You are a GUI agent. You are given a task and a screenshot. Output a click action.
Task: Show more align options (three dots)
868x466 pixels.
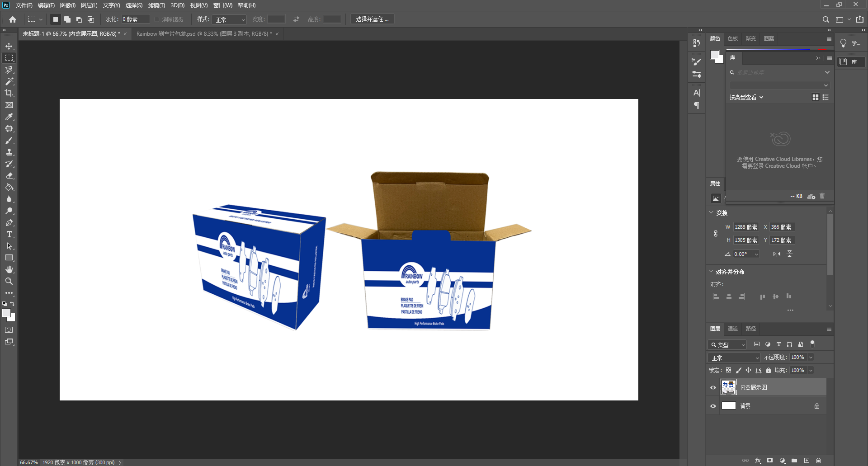tap(790, 310)
